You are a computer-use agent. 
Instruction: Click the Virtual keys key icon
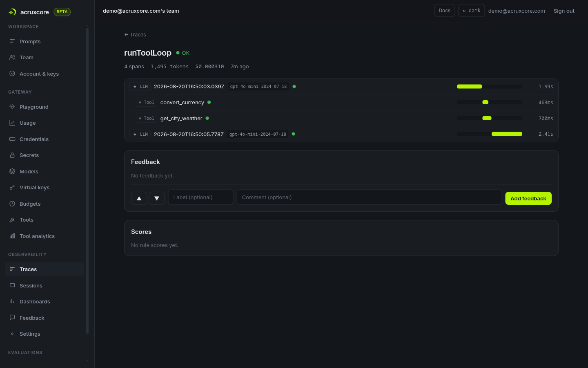click(12, 188)
